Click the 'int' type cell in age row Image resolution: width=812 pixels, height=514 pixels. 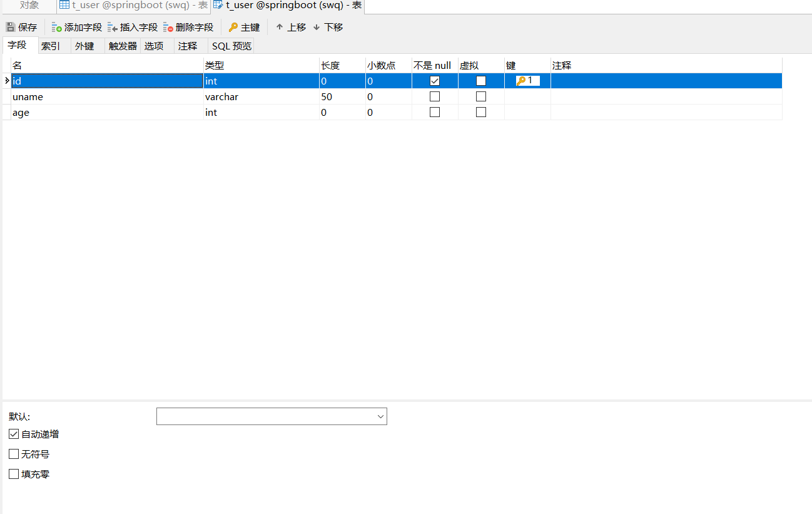click(261, 112)
